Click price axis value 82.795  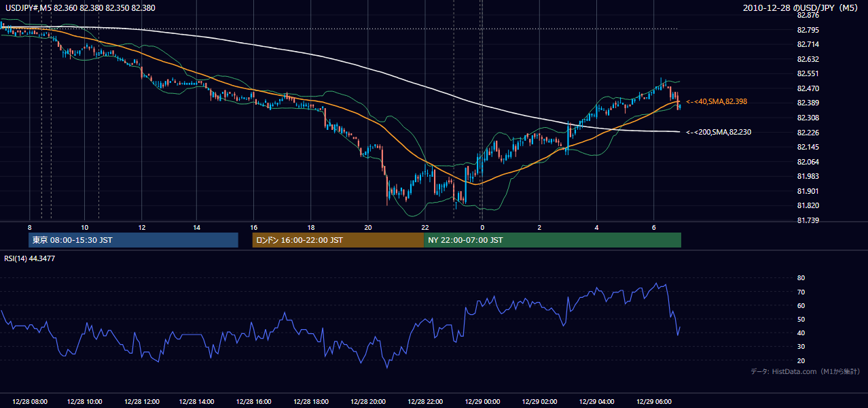808,30
